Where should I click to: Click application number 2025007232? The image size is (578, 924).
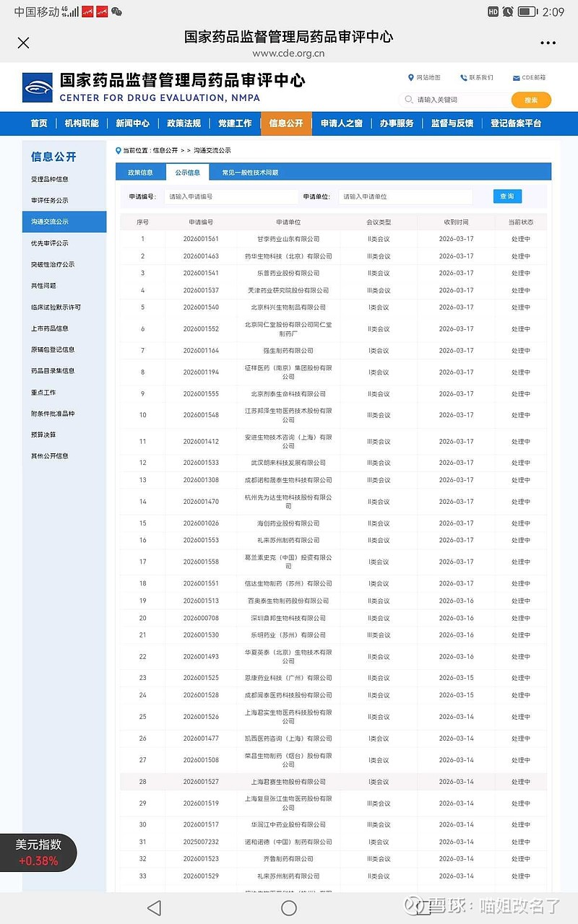201,842
